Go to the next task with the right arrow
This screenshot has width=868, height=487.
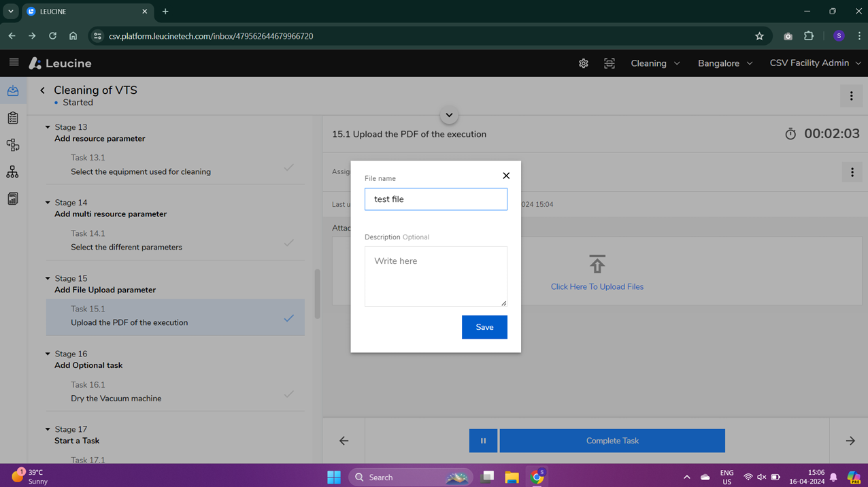[x=850, y=441]
